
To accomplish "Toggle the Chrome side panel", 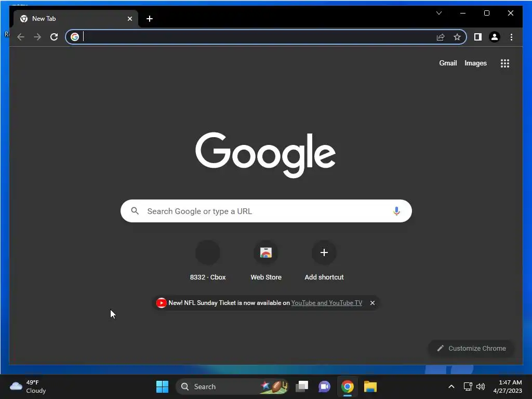I will pyautogui.click(x=478, y=37).
